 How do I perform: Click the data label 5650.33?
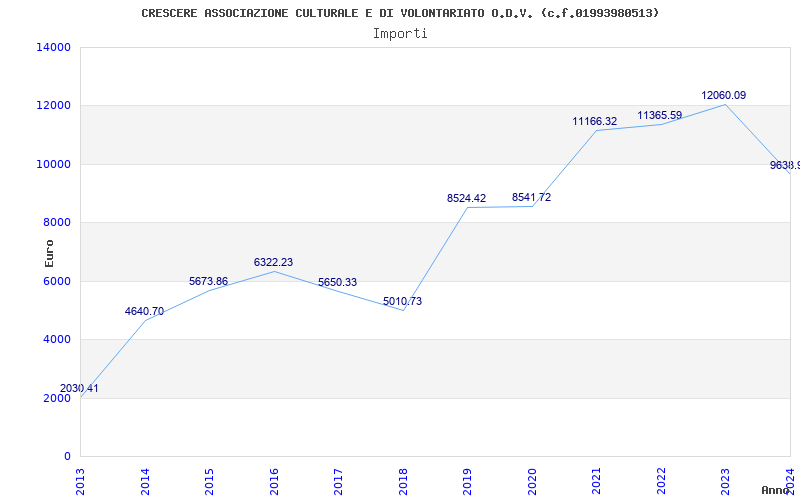pos(337,282)
